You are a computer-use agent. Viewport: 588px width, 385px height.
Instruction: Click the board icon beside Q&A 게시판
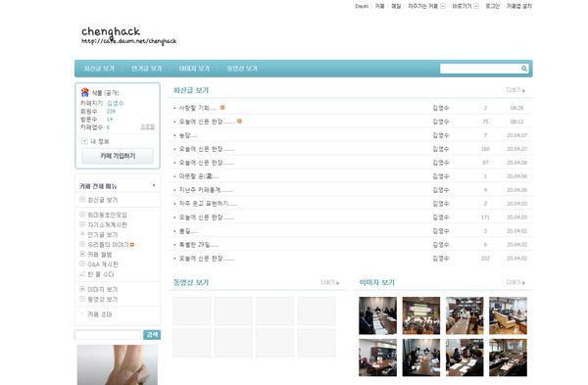(82, 264)
